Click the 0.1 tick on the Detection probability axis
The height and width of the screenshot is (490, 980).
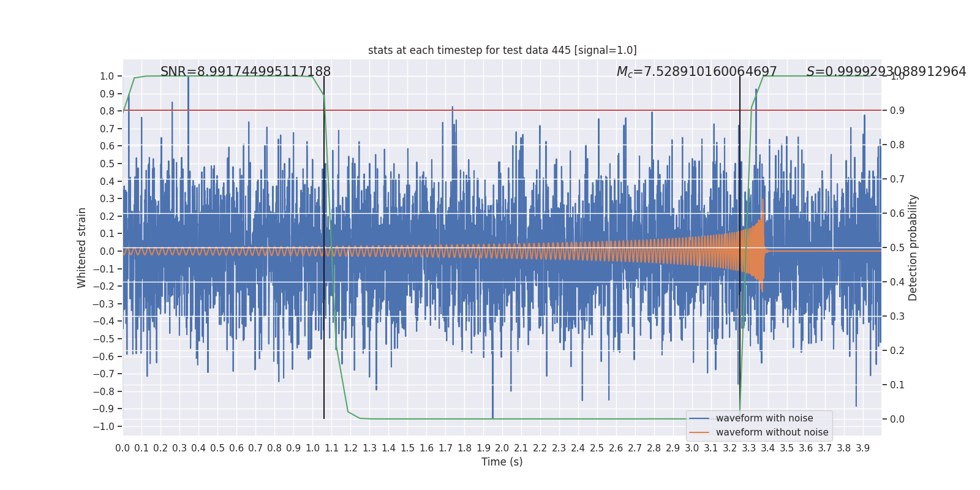pos(897,385)
